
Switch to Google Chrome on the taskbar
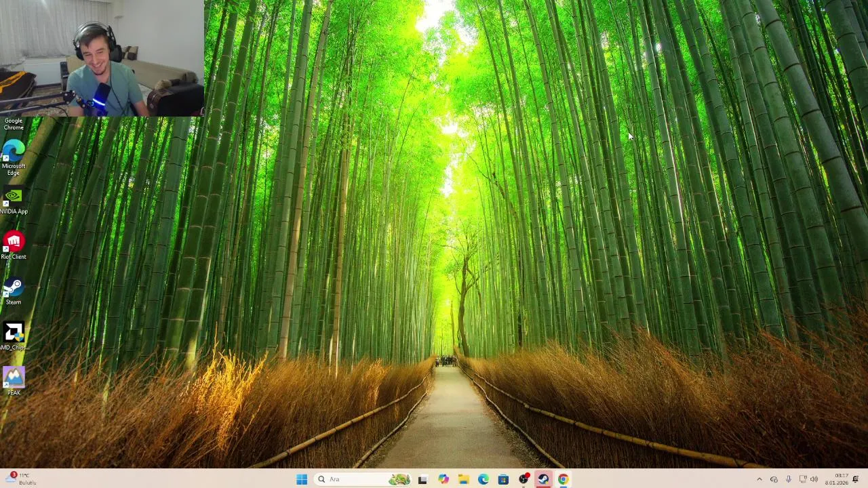(563, 479)
